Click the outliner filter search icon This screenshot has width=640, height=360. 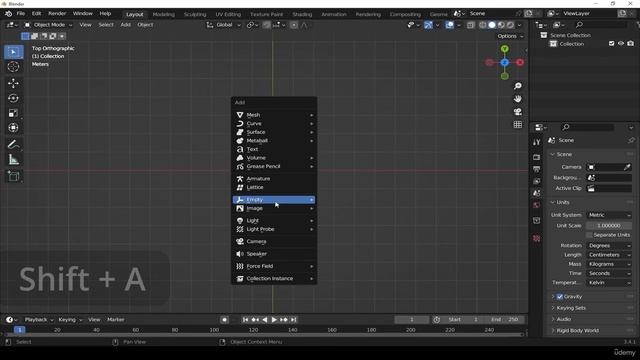pyautogui.click(x=579, y=25)
